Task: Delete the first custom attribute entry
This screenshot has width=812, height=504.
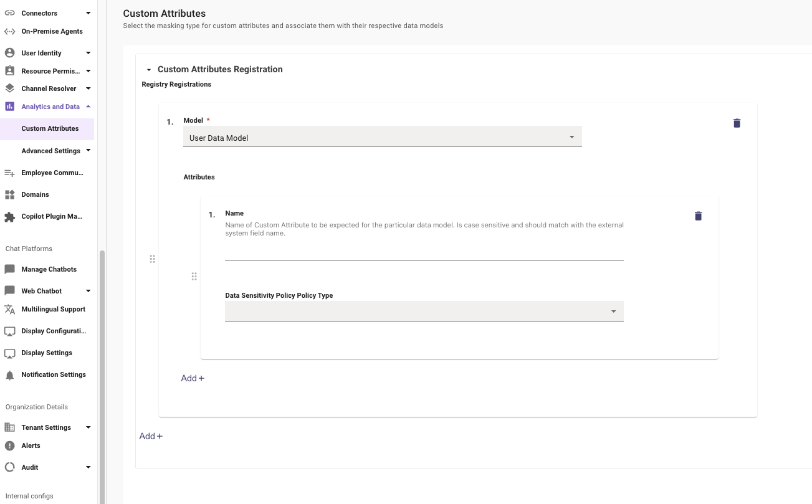Action: 698,216
